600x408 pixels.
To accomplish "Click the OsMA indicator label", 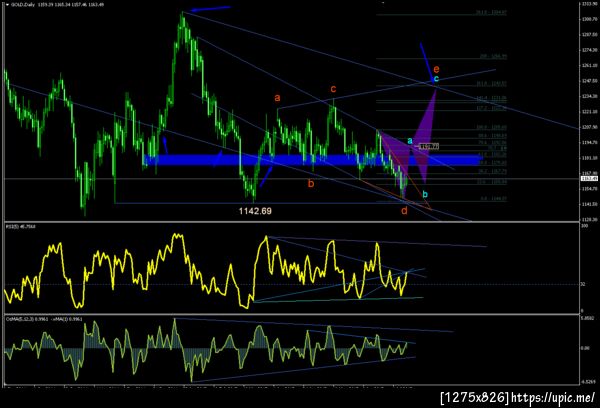I will pyautogui.click(x=44, y=319).
